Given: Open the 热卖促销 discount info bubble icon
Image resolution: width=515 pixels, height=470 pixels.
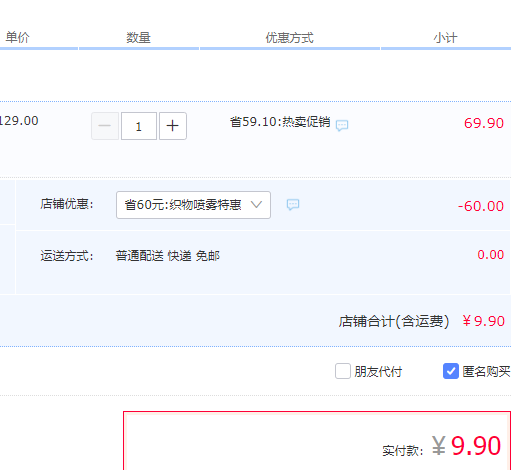Looking at the screenshot, I should (x=342, y=125).
